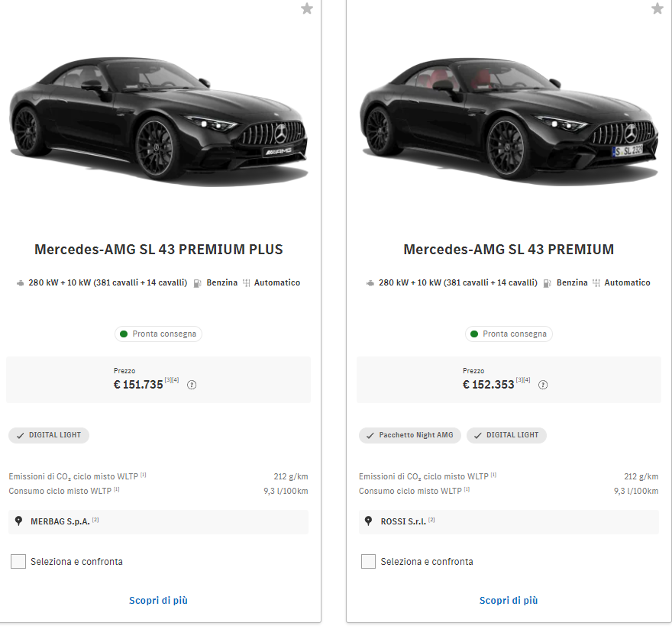Open the SL 43 PREMIUM car image with red interior
The image size is (672, 629).
(509, 121)
